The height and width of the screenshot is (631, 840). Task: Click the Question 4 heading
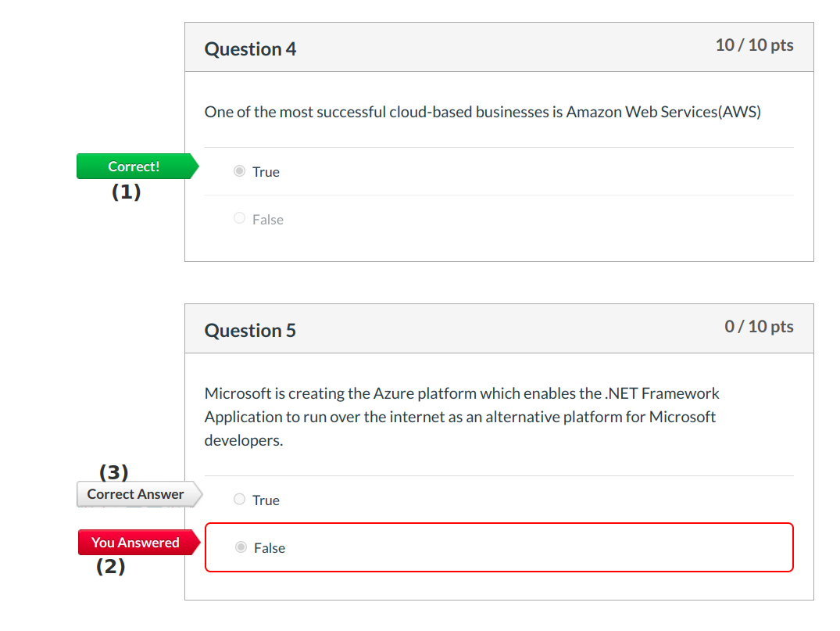(250, 48)
